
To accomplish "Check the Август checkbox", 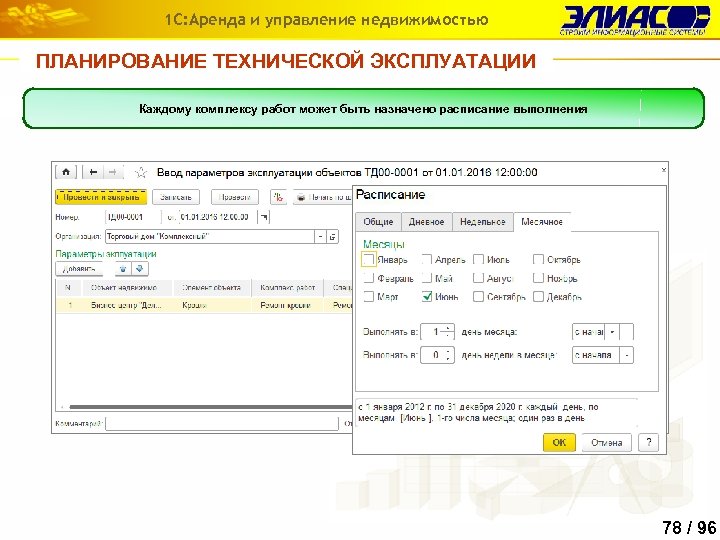I will tap(478, 278).
